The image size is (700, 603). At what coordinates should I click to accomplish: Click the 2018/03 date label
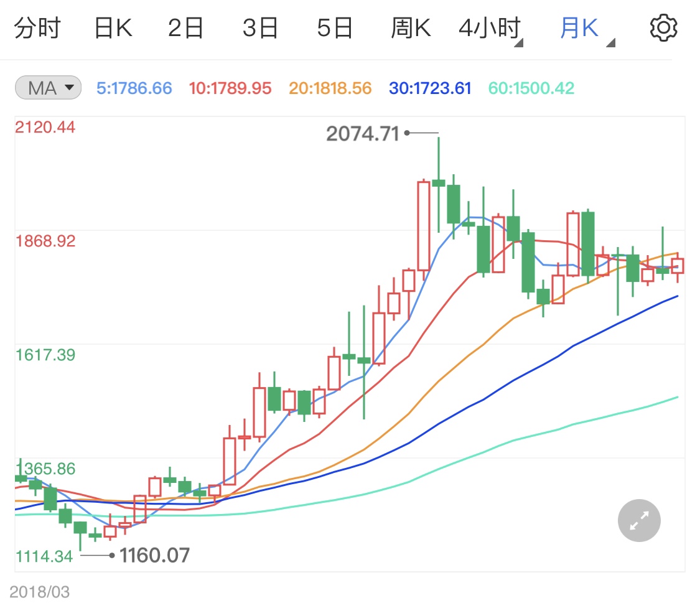(39, 592)
